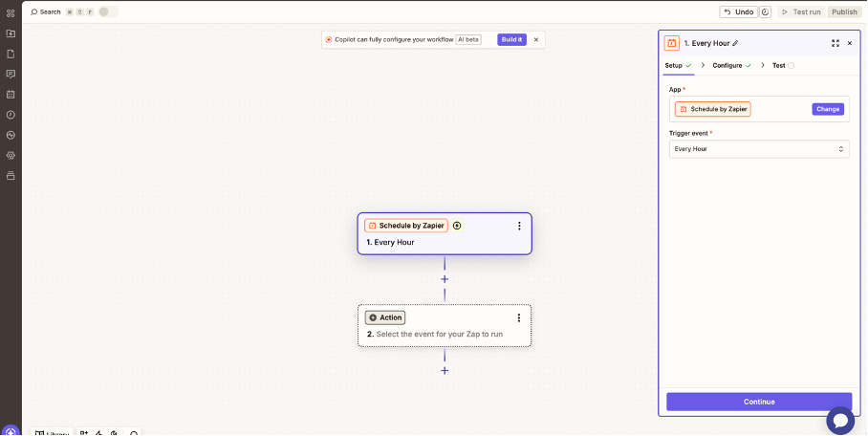This screenshot has height=436, width=868.
Task: Open the history clock icon in sidebar
Action: [x=11, y=115]
